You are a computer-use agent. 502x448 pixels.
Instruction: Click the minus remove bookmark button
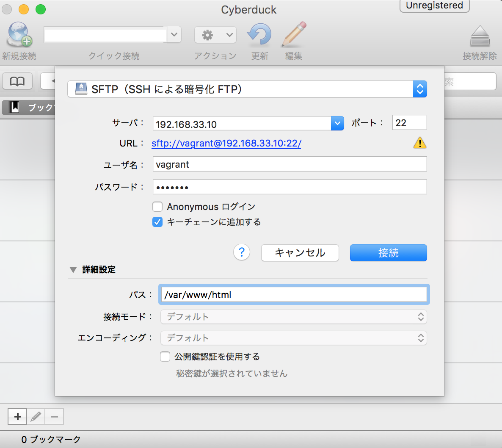coord(55,417)
